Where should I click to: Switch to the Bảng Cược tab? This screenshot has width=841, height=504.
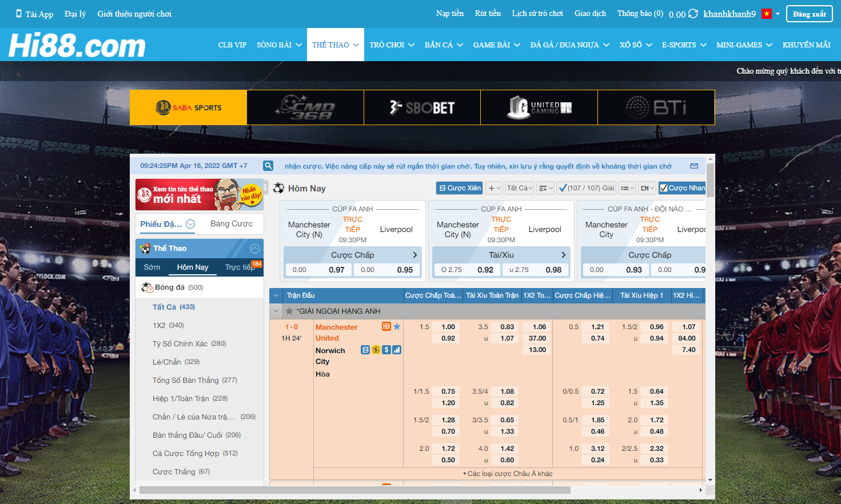(x=232, y=223)
